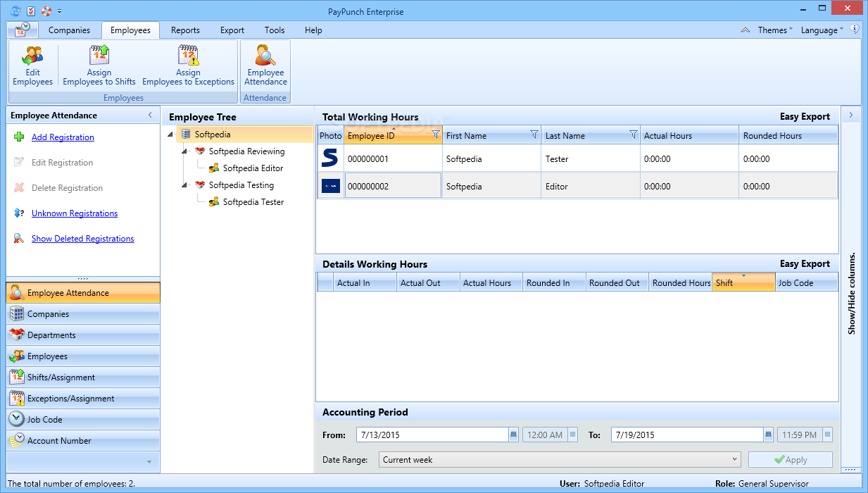Open the To date calendar picker
Screen dimensions: 868x493
coord(769,435)
